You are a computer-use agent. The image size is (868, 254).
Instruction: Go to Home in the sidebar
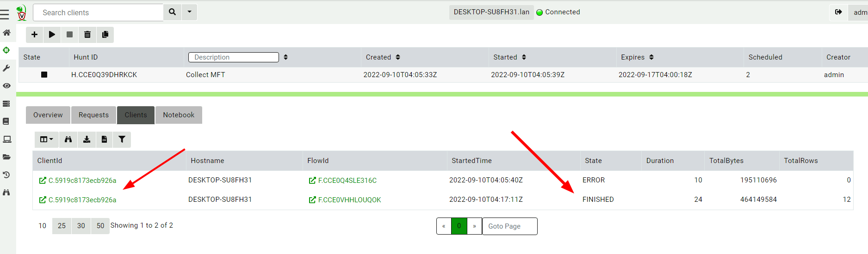tap(6, 32)
